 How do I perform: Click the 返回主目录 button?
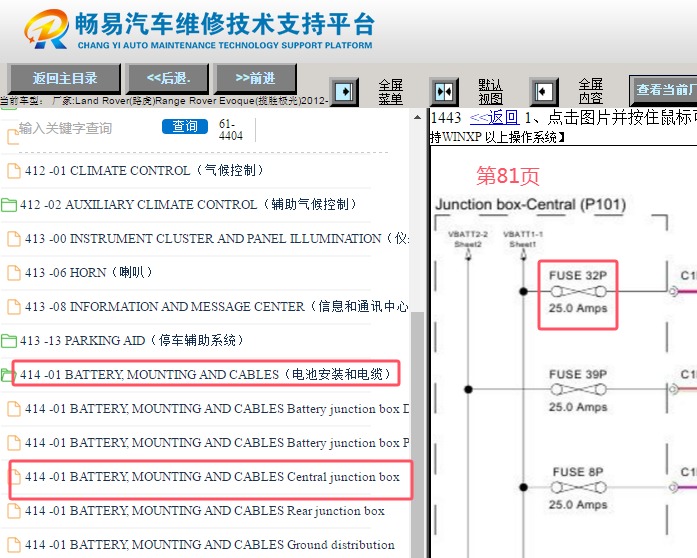tap(64, 78)
